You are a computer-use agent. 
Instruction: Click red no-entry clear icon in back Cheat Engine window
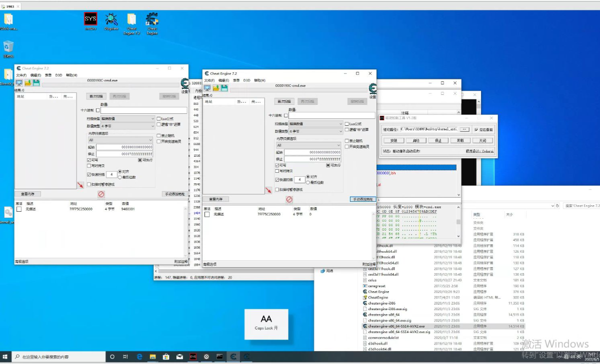101,194
